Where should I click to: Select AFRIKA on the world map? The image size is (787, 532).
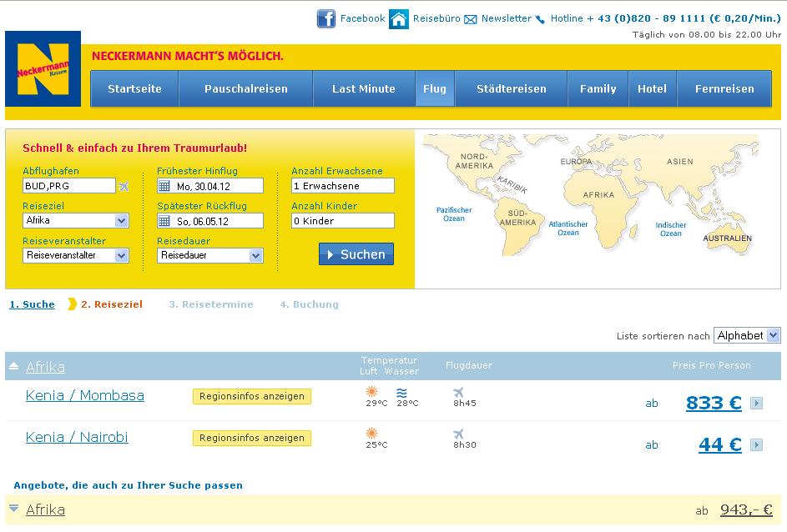[x=598, y=194]
